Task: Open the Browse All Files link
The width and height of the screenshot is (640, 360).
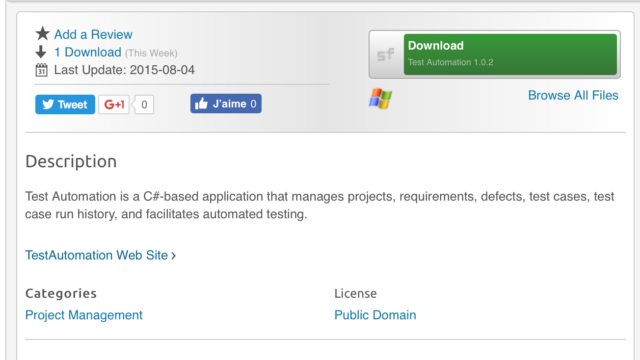Action: (x=573, y=95)
